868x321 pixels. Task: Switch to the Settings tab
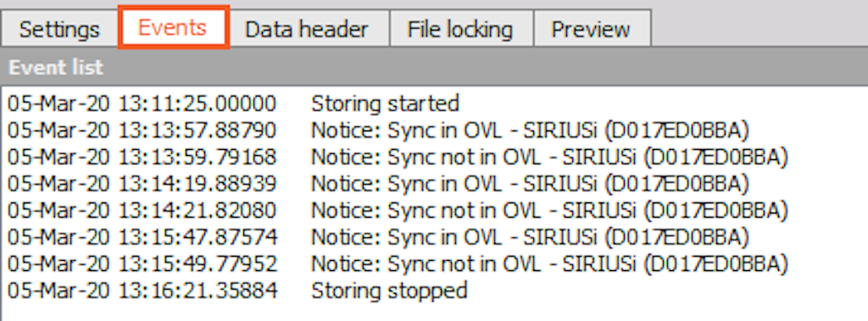pos(59,29)
